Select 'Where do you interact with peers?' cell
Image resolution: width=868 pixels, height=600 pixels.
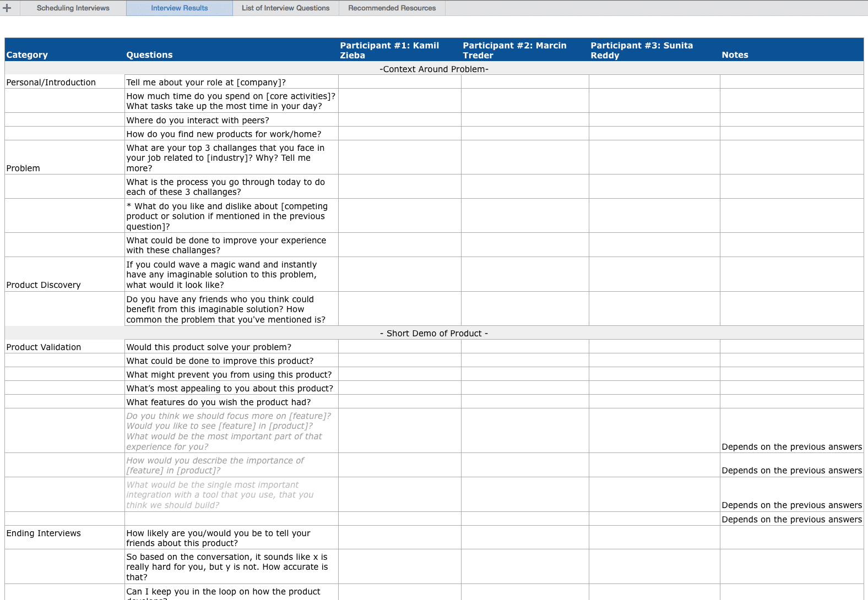(232, 120)
